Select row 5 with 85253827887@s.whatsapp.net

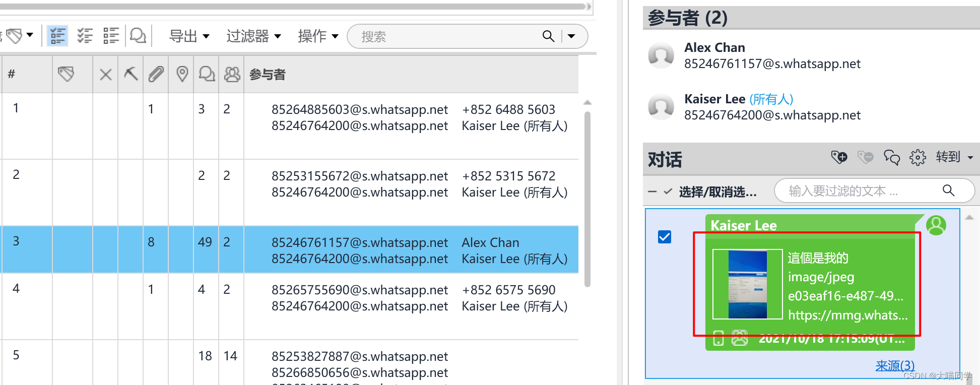coord(290,363)
